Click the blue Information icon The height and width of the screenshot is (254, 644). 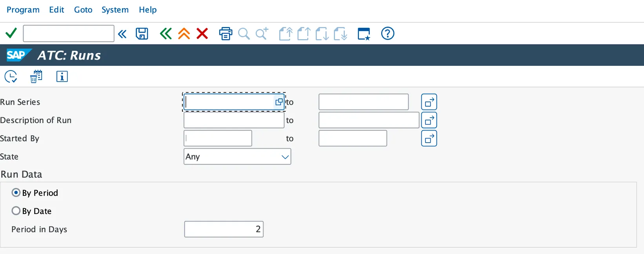click(x=62, y=76)
